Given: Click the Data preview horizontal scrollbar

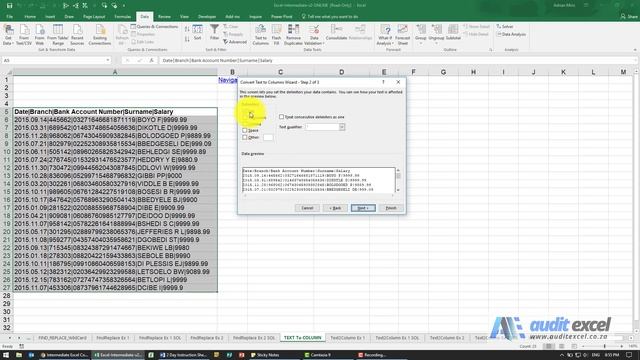Looking at the screenshot, I should pyautogui.click(x=318, y=196).
